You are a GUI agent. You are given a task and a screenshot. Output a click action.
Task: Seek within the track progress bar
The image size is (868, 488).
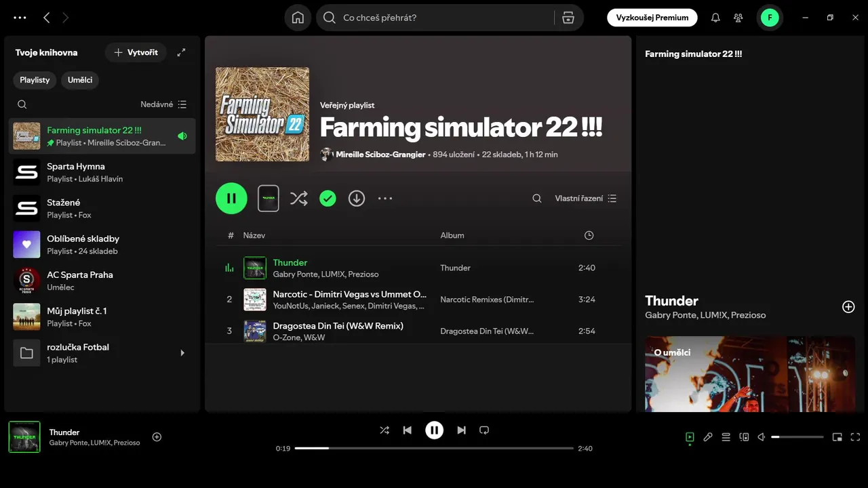click(434, 448)
